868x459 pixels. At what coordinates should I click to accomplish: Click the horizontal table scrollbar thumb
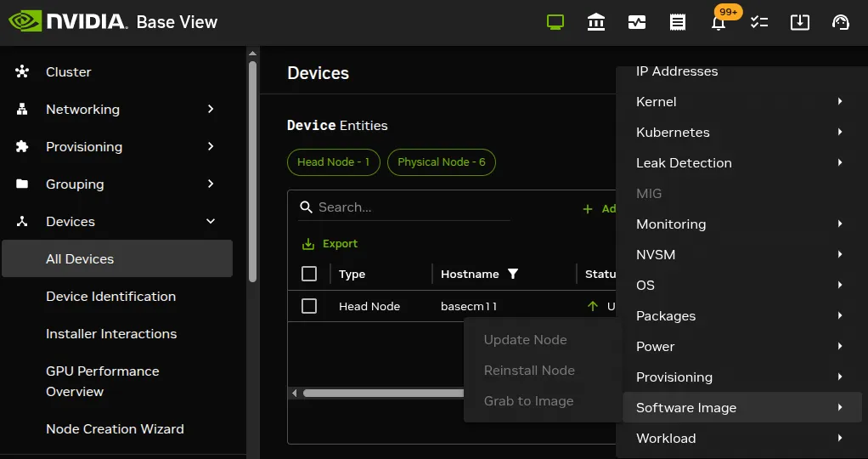click(383, 393)
